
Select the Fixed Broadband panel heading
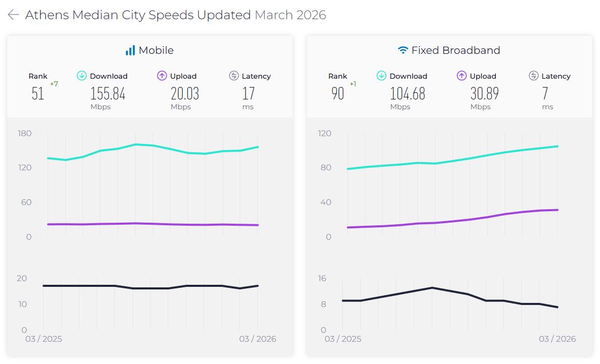456,50
